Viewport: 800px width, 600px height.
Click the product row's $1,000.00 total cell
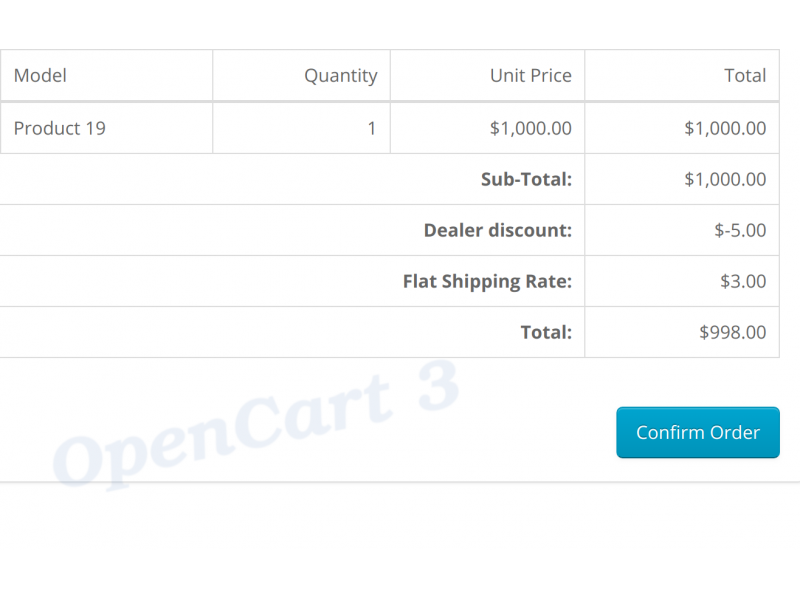point(682,128)
